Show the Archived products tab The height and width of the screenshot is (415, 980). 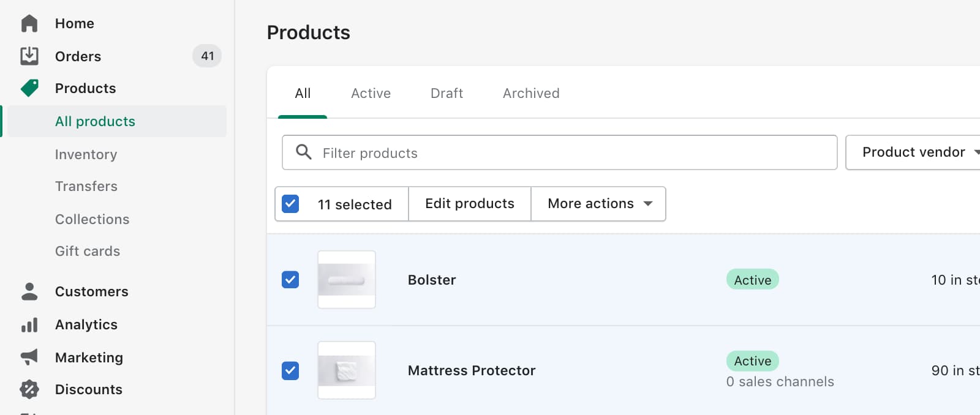pos(531,94)
